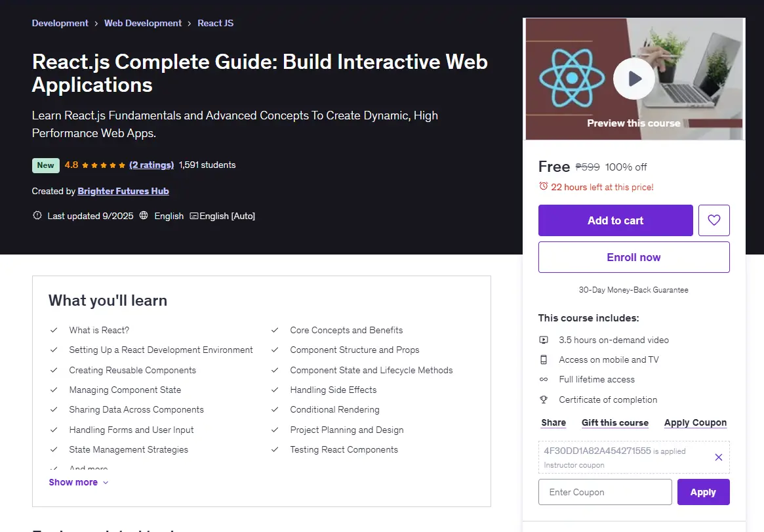Click the New badge
Image resolution: width=764 pixels, height=532 pixels.
click(46, 165)
